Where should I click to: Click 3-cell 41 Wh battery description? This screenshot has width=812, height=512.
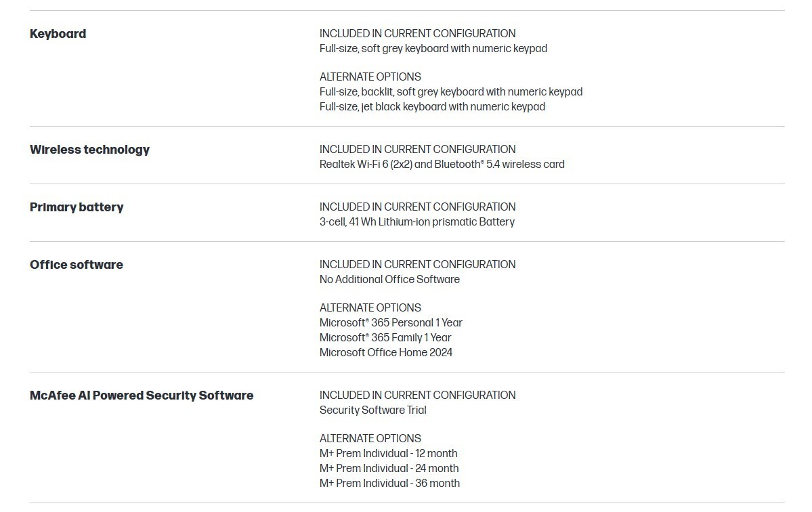click(417, 221)
